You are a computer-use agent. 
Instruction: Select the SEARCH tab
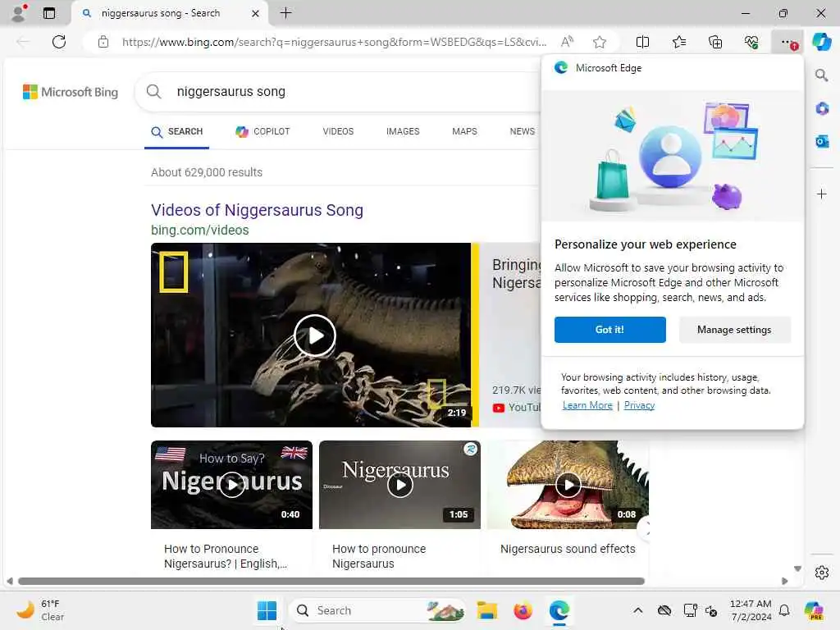[177, 132]
